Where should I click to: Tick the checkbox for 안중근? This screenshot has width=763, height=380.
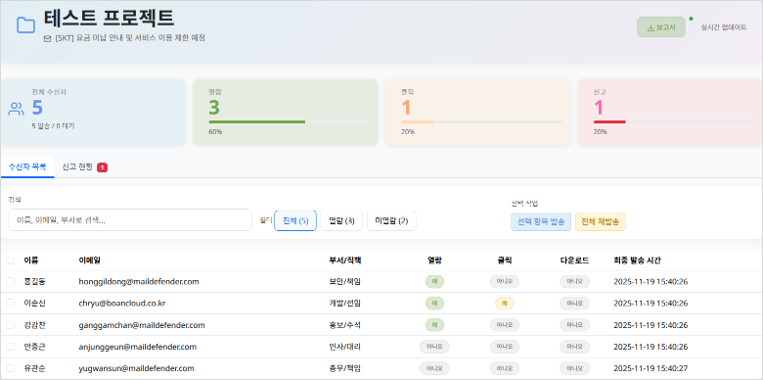[x=10, y=347]
